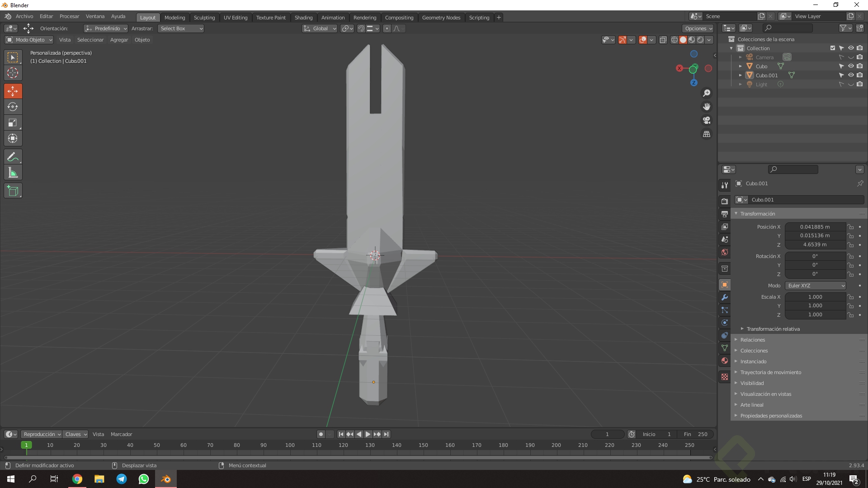
Task: Toggle Collection exclude checkbox
Action: [832, 48]
